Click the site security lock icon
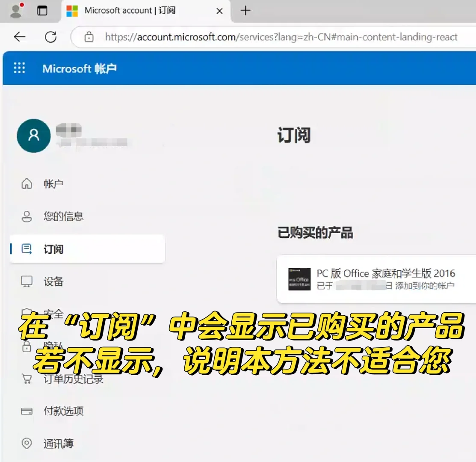The image size is (476, 462). coord(89,37)
